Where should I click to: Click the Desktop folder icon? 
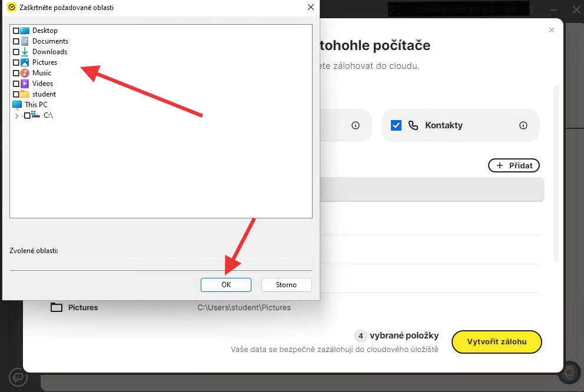25,31
